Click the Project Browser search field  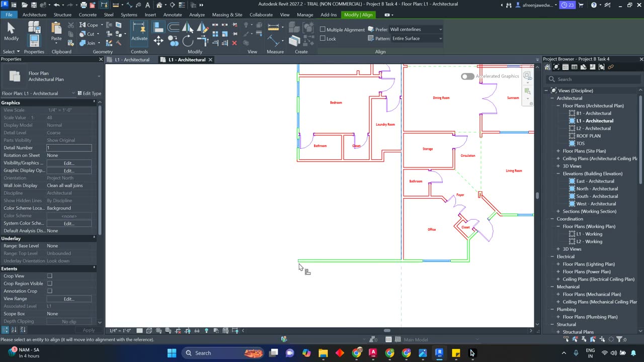pos(594,79)
